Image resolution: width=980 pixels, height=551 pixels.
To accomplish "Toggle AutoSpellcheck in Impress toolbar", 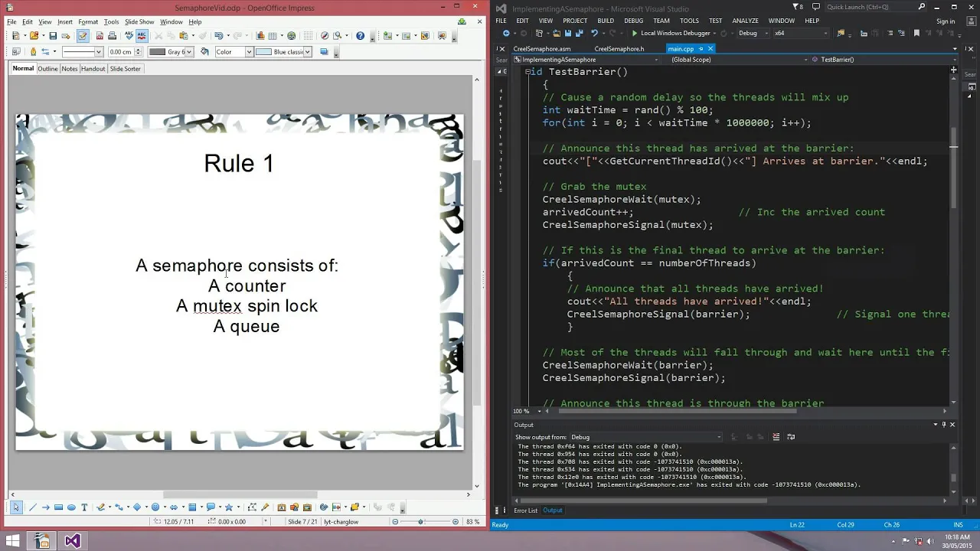I will click(x=142, y=35).
